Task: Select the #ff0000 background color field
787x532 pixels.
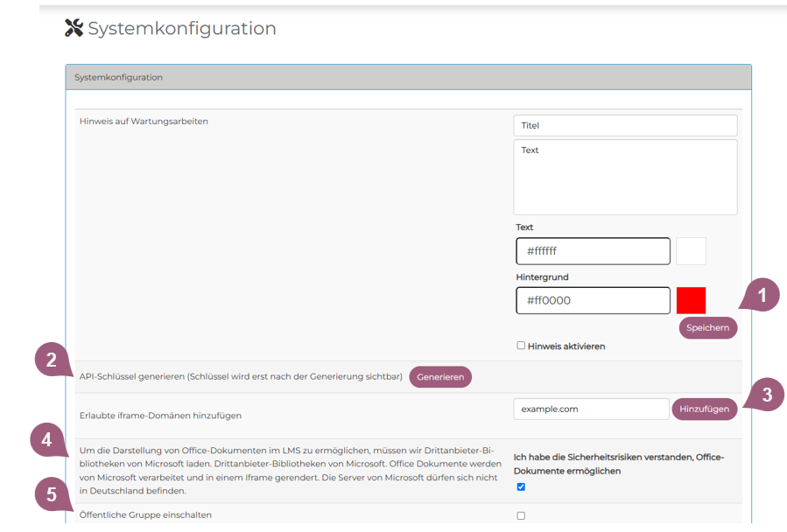Action: [x=593, y=300]
